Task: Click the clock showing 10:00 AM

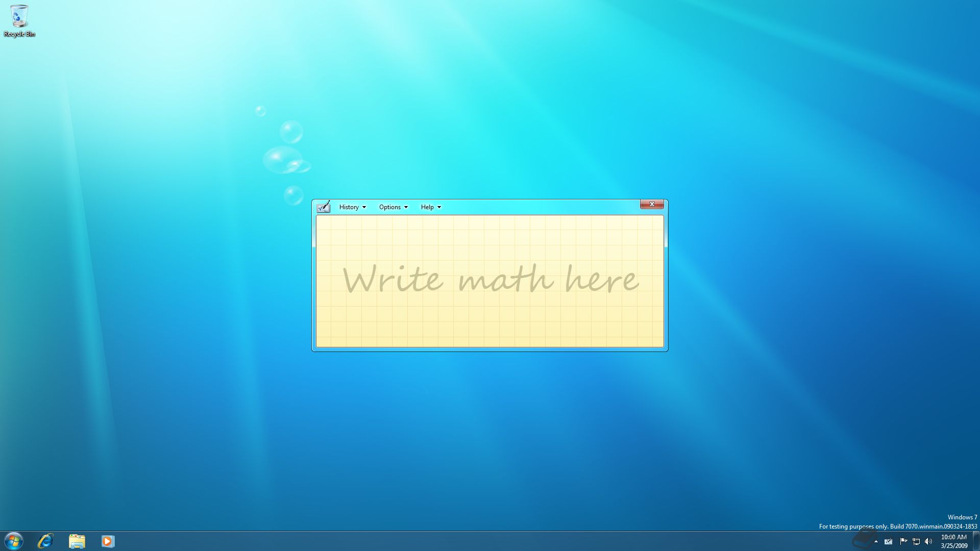Action: point(953,541)
